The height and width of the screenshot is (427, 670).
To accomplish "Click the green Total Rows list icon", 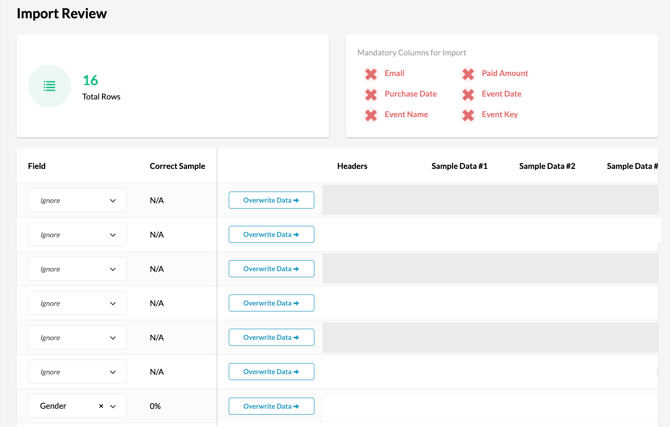I will [x=49, y=87].
